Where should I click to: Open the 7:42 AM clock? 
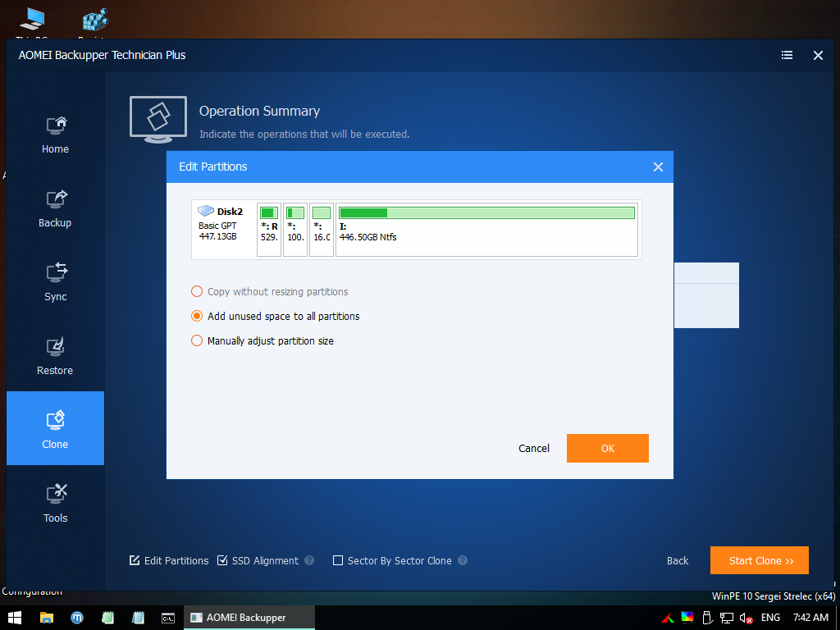coord(810,618)
